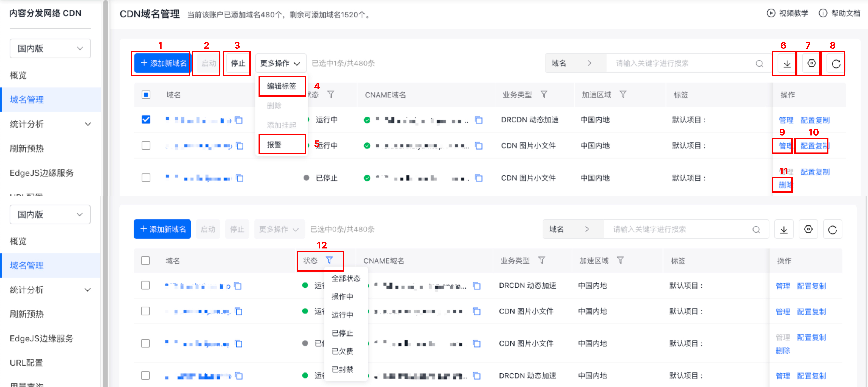Choose 编辑标签 from more operations menu
This screenshot has width=868, height=387.
coord(281,86)
